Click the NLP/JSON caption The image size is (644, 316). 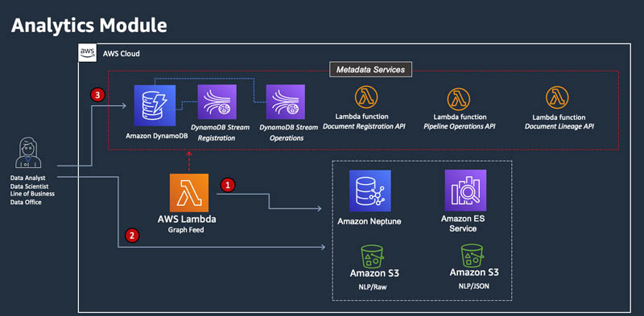tap(473, 286)
